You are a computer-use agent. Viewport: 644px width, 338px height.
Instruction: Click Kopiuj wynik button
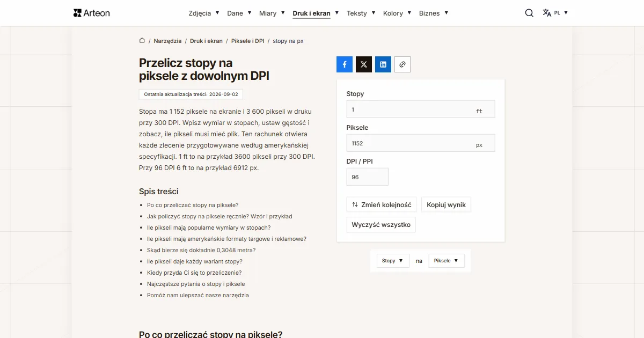click(x=447, y=204)
